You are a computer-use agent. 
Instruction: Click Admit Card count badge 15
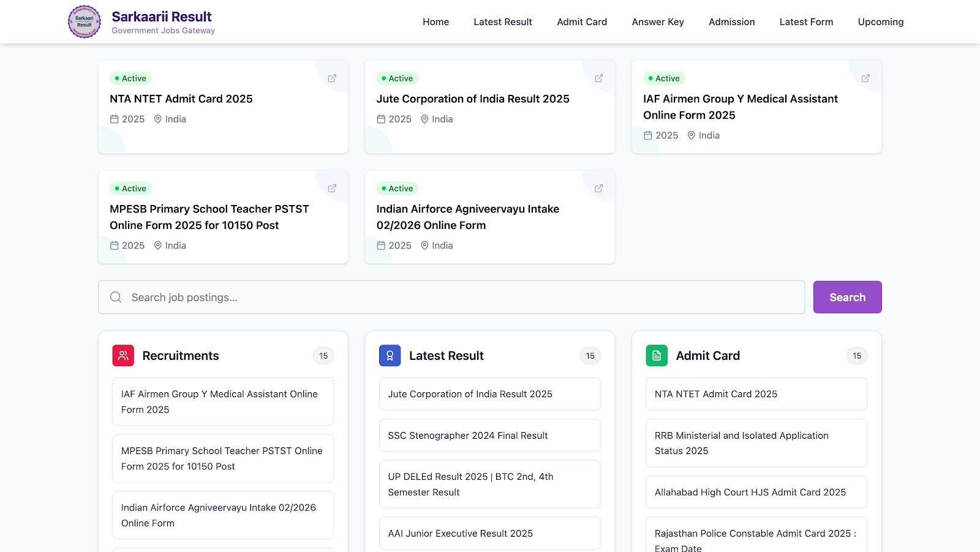click(857, 356)
